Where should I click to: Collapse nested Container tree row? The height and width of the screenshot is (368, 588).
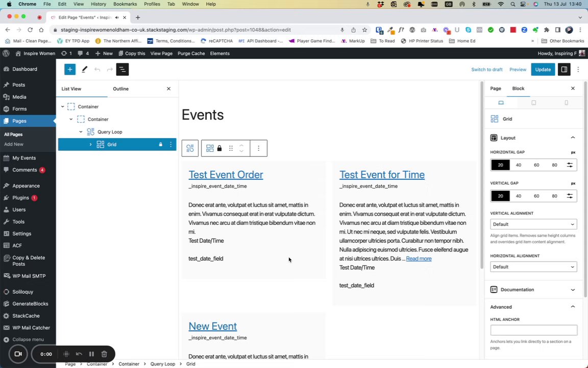(x=71, y=120)
